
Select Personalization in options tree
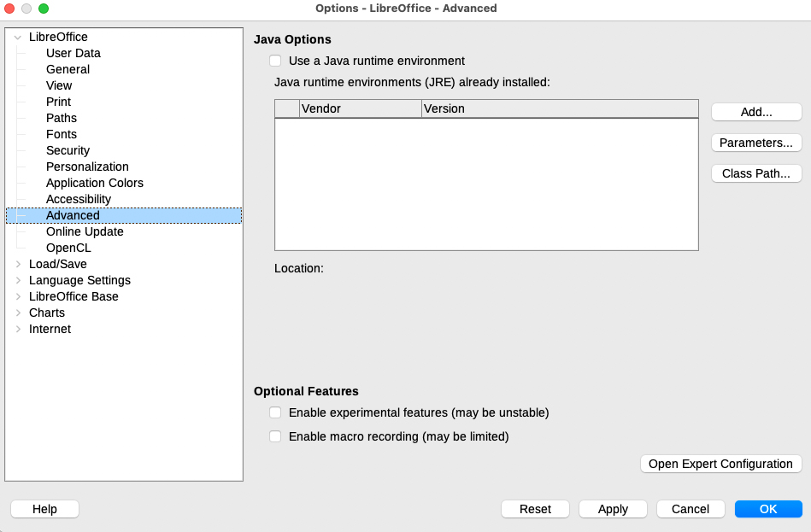pos(87,167)
